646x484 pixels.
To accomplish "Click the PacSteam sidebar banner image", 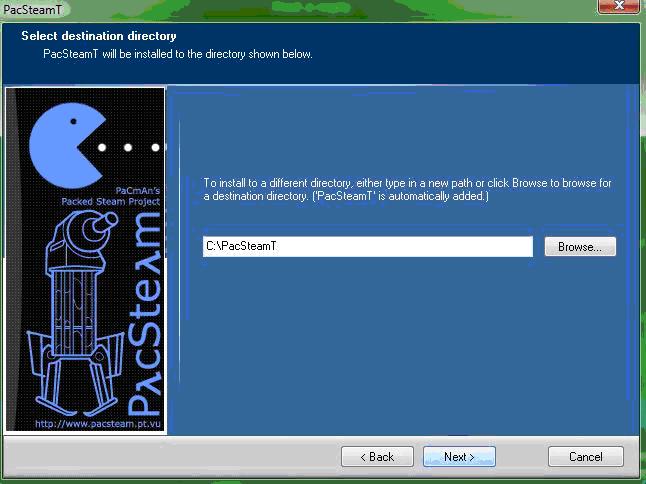I will click(x=85, y=260).
